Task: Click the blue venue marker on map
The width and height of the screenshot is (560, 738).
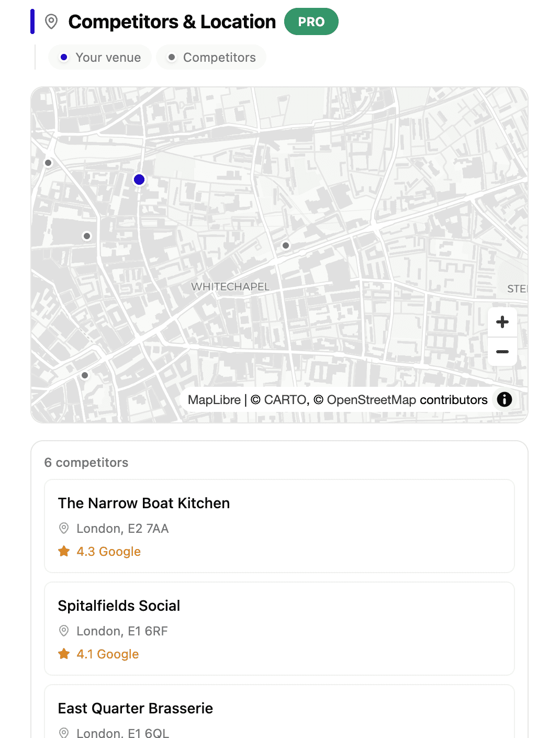Action: coord(139,180)
